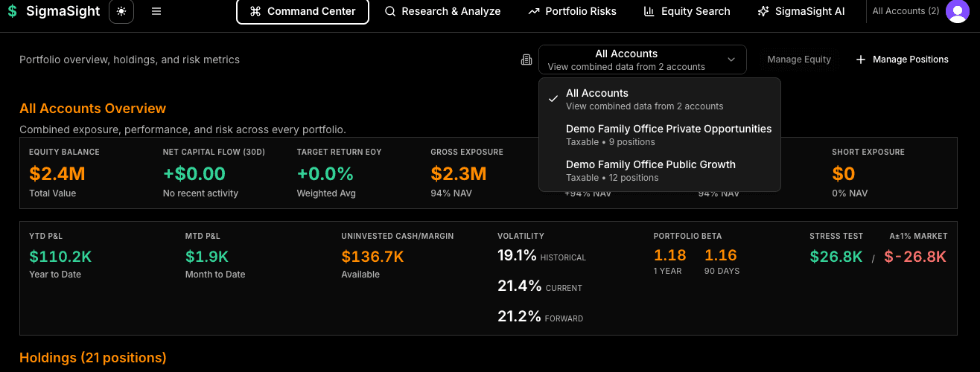This screenshot has width=980, height=372.
Task: Go to Research & Analyze tab
Action: tap(442, 12)
